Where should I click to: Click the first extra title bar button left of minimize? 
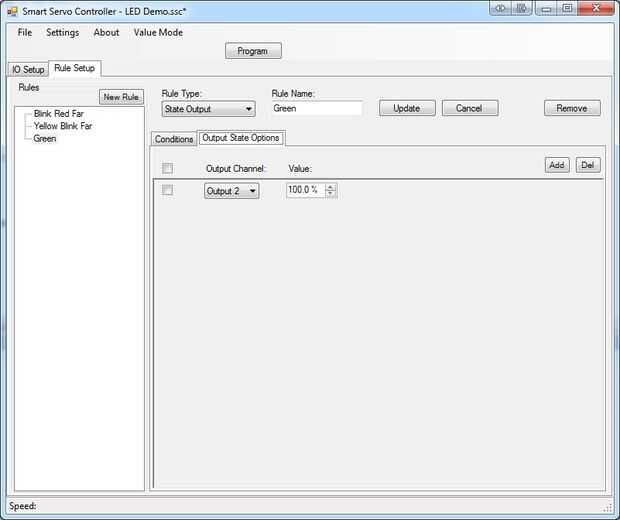(x=500, y=8)
